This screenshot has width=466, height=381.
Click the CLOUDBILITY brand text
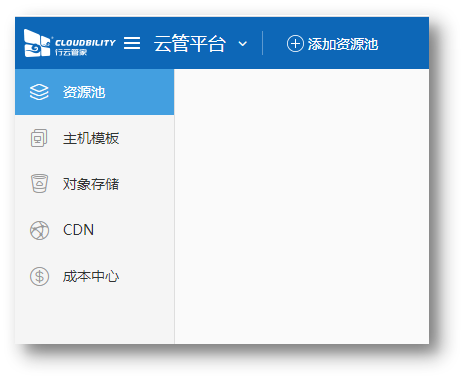coord(85,43)
